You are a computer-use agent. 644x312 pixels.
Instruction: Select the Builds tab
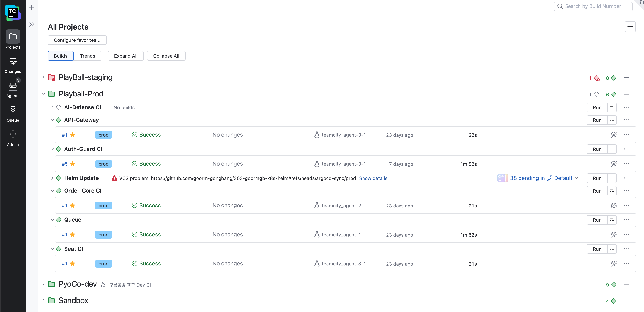(x=61, y=56)
